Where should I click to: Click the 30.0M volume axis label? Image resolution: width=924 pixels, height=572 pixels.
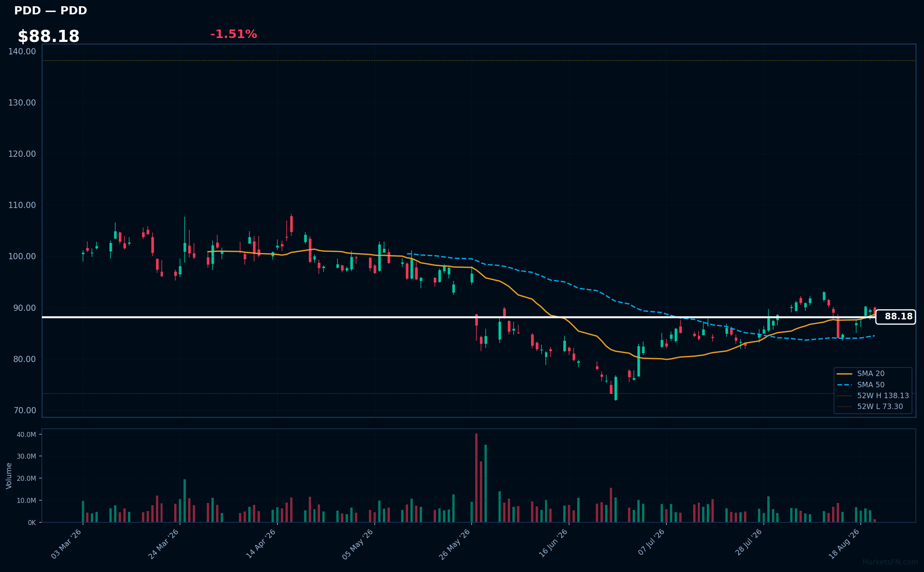26,456
